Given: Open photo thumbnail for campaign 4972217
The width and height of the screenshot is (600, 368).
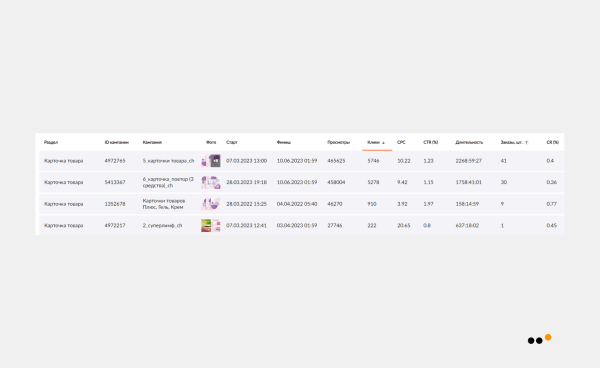Looking at the screenshot, I should (211, 225).
